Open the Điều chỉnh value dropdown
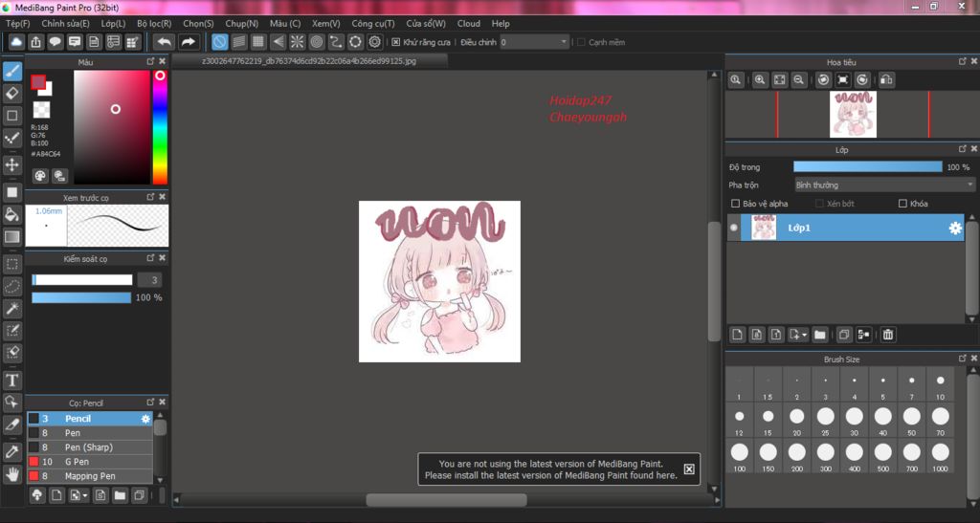 click(x=534, y=42)
